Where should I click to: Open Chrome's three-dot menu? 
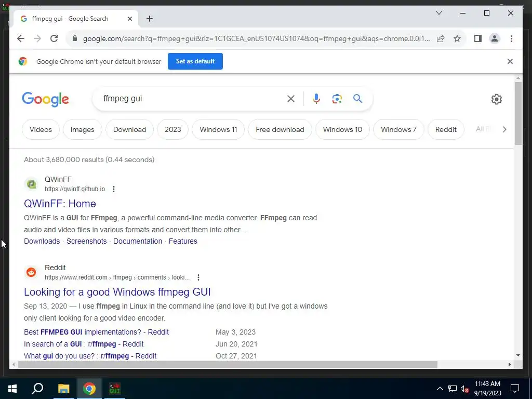(x=511, y=38)
